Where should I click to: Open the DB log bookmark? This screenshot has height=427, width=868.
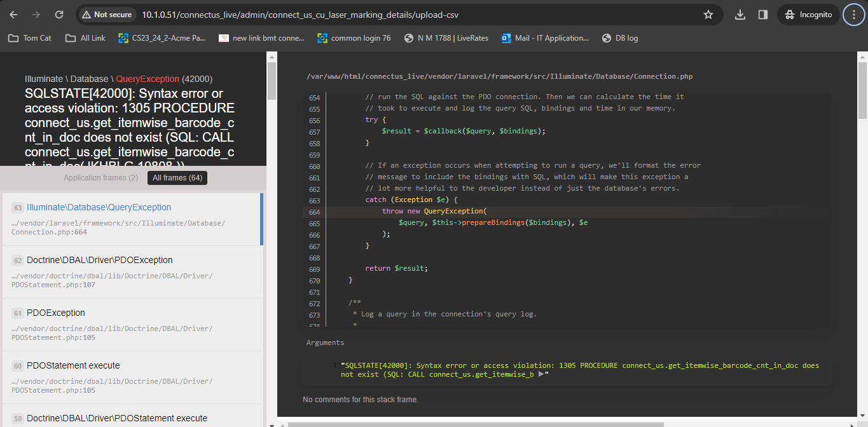coord(620,38)
